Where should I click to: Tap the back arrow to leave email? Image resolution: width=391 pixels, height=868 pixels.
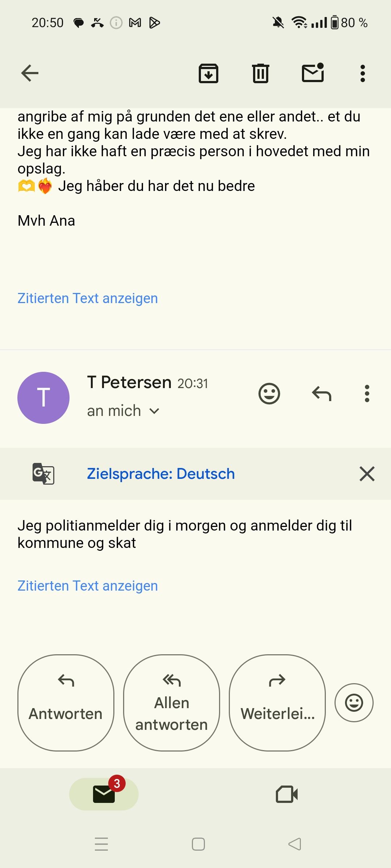click(30, 73)
